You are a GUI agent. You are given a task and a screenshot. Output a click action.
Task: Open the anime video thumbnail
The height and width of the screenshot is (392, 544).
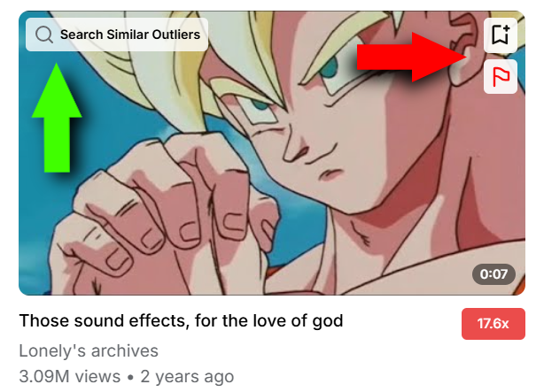pyautogui.click(x=272, y=153)
